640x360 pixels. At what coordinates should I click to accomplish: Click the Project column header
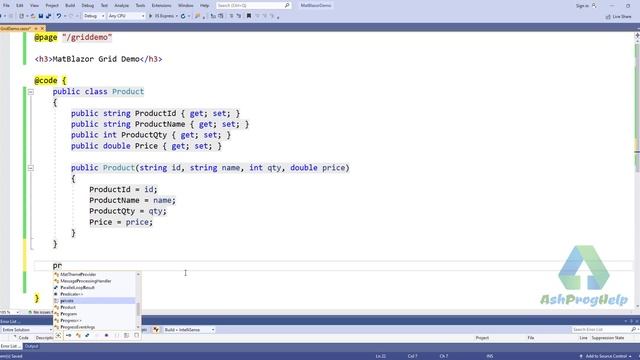tap(482, 338)
